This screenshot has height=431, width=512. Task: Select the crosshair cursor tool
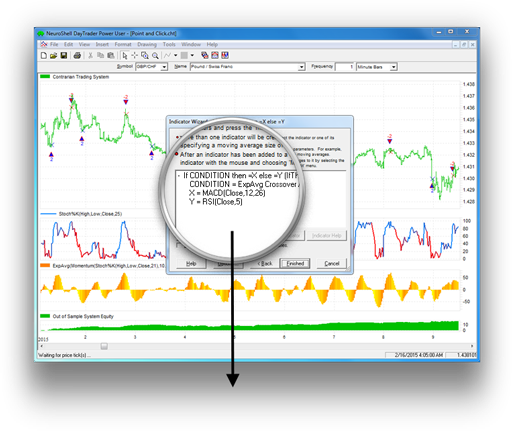pyautogui.click(x=134, y=55)
